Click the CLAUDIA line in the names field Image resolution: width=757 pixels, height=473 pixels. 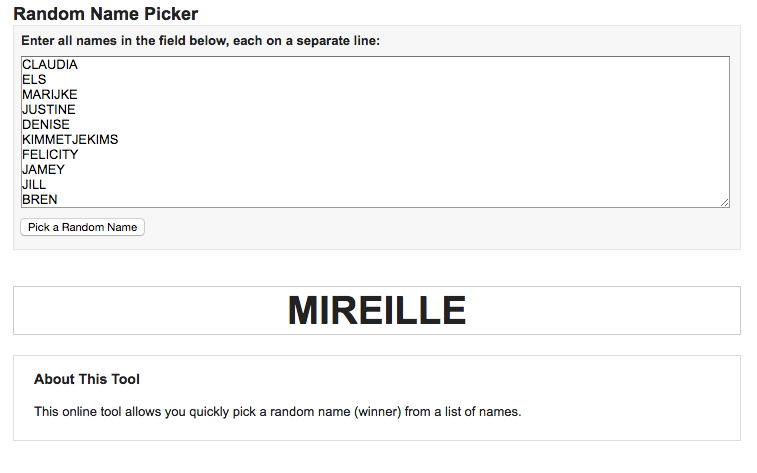49,65
